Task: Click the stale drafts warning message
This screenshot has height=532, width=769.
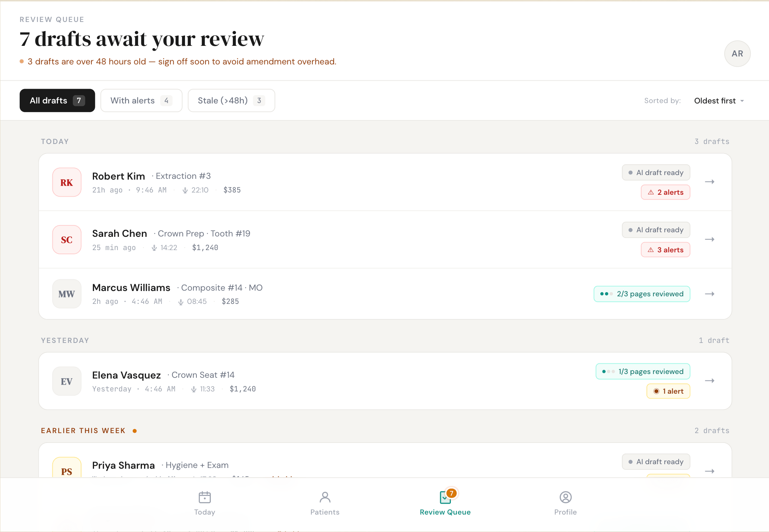Action: tap(182, 61)
